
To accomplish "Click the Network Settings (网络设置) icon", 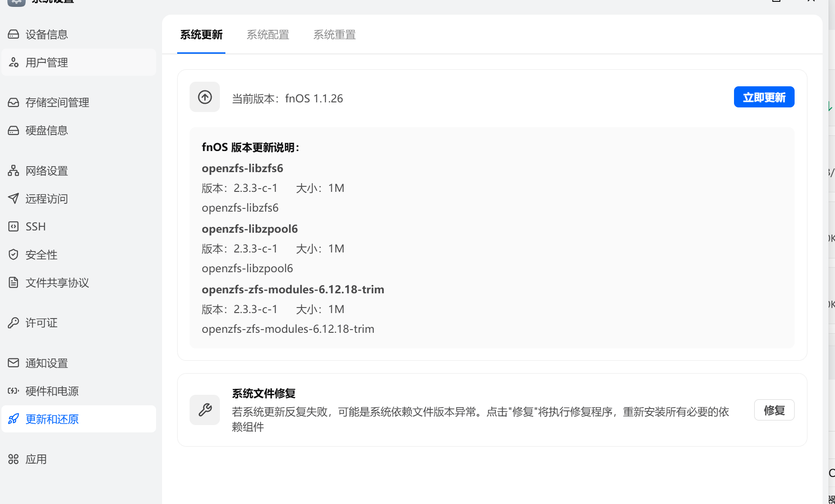I will [x=13, y=171].
